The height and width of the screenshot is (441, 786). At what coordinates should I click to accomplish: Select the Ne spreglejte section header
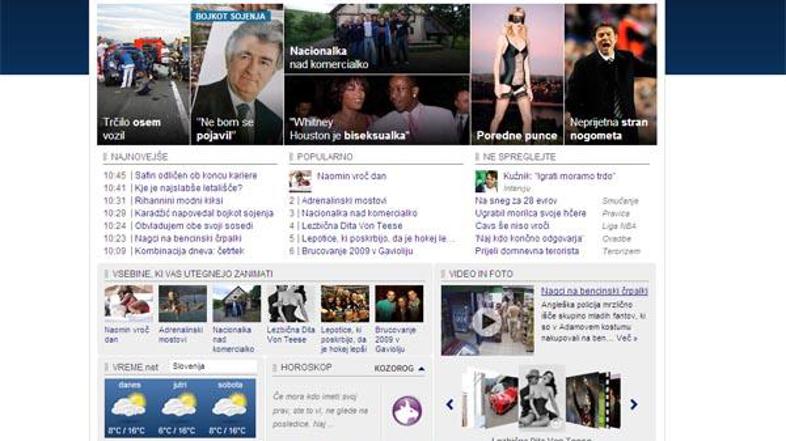click(x=519, y=157)
